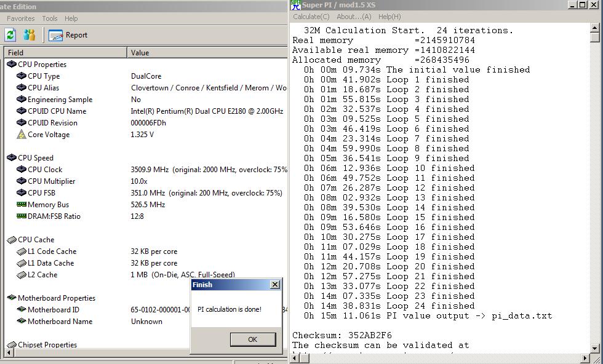Select the Motherboard Name row icon
Screen dimensions: 603x364
coord(22,322)
